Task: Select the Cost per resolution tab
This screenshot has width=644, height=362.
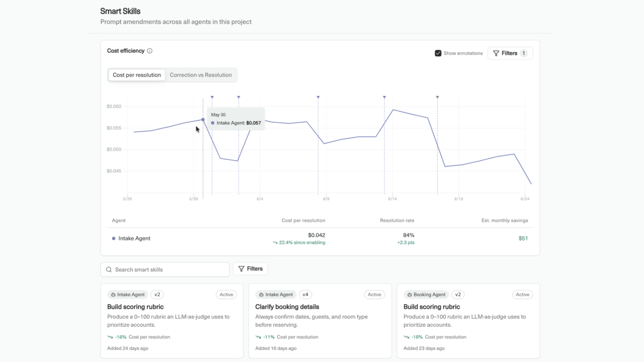Action: pos(137,75)
